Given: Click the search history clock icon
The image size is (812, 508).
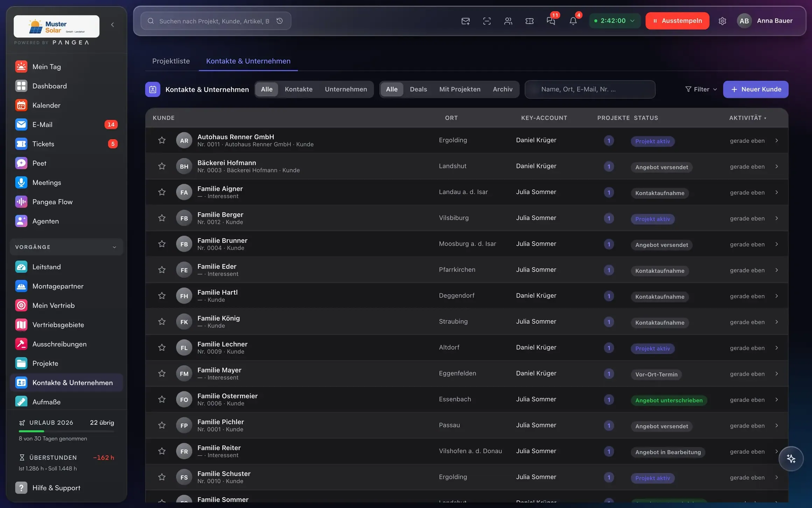Looking at the screenshot, I should (280, 21).
